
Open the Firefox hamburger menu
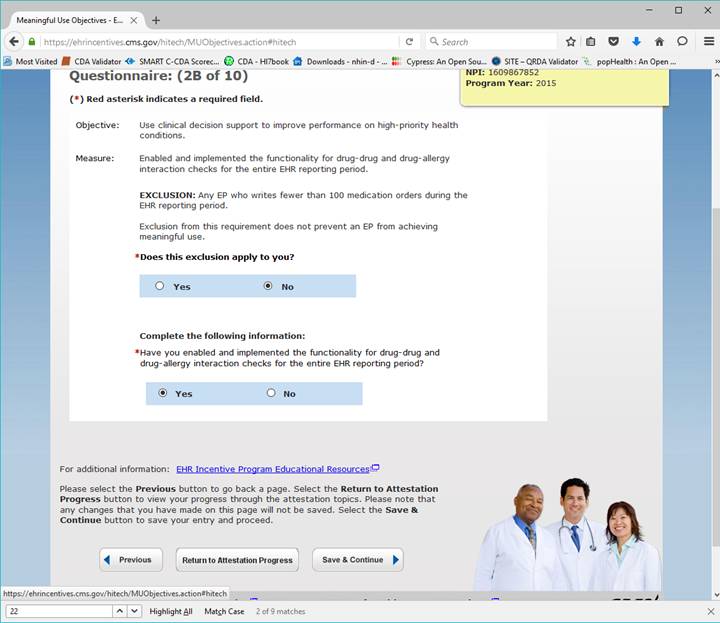tap(706, 42)
